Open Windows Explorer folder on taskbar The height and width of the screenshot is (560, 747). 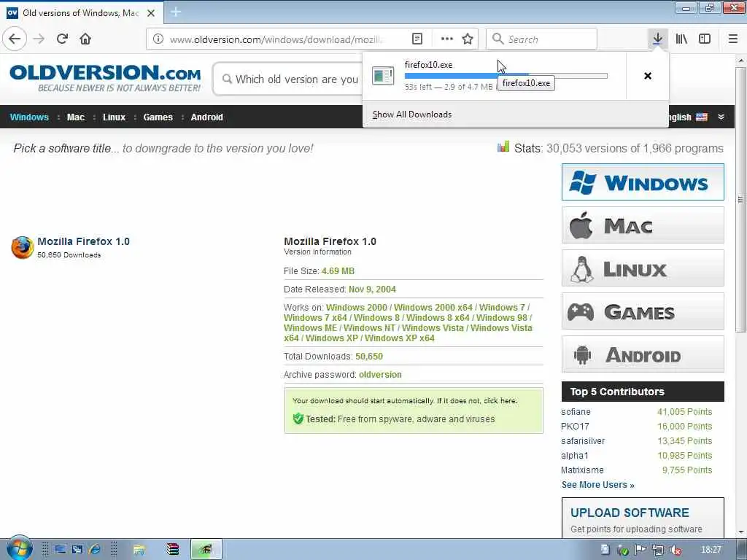[139, 550]
